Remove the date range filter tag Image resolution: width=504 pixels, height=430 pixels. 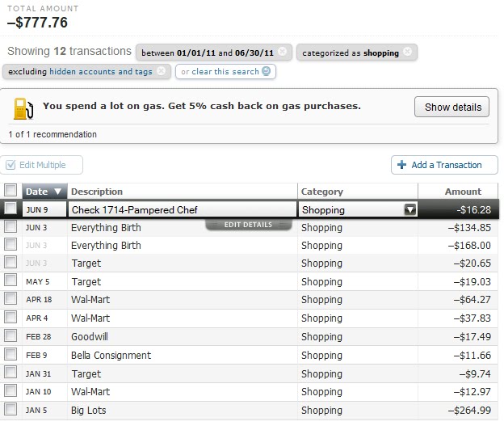click(282, 52)
